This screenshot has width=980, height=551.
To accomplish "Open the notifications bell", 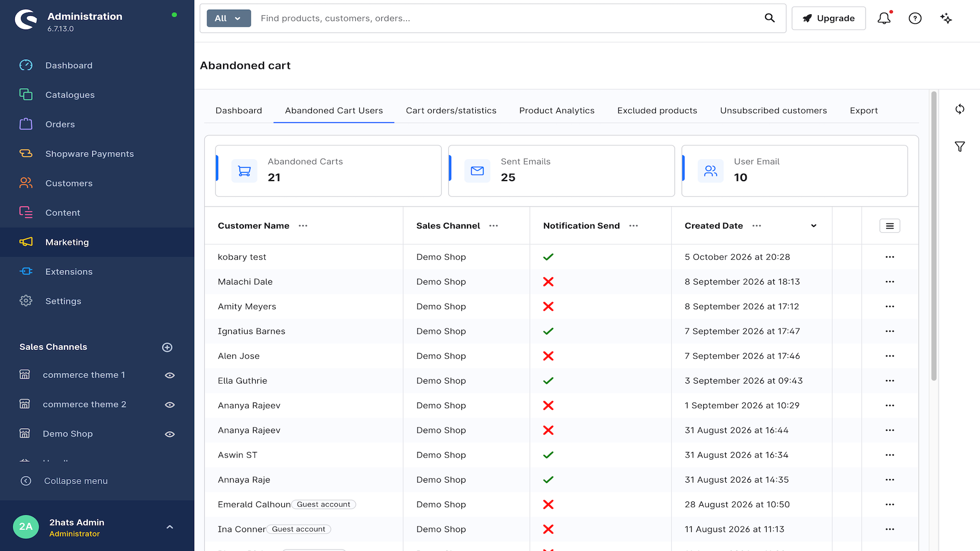I will pyautogui.click(x=884, y=18).
